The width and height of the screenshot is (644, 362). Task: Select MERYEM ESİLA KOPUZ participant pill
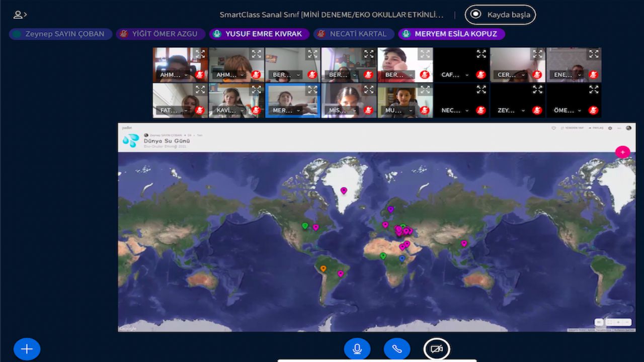[451, 34]
